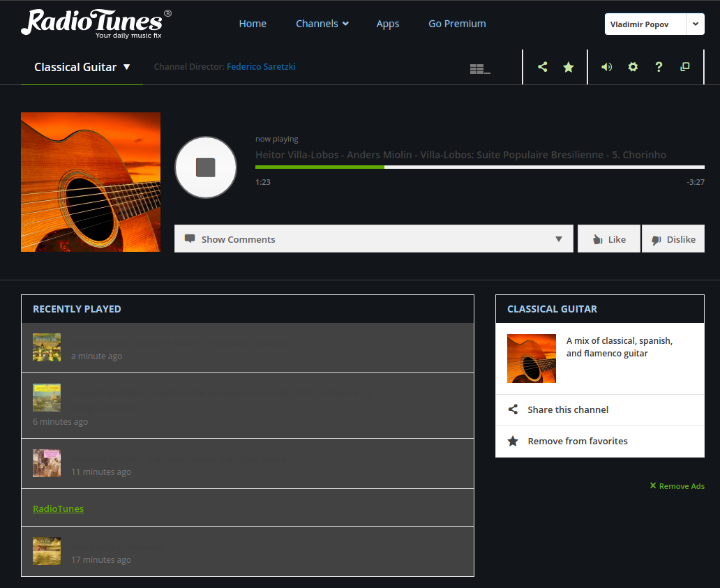
Task: Follow the green RadioTunes link
Action: [x=59, y=508]
